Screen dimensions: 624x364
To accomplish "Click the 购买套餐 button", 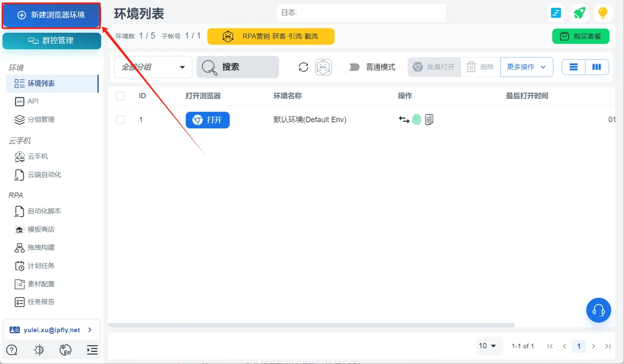I will [581, 36].
